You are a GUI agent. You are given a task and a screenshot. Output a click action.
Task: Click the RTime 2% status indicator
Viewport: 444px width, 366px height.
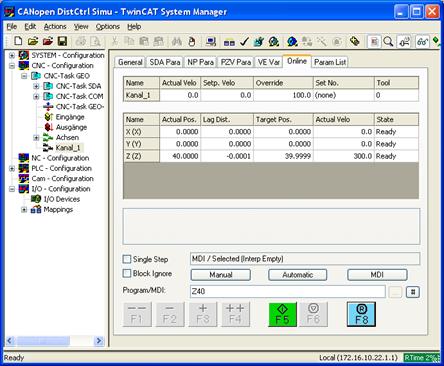tap(421, 358)
